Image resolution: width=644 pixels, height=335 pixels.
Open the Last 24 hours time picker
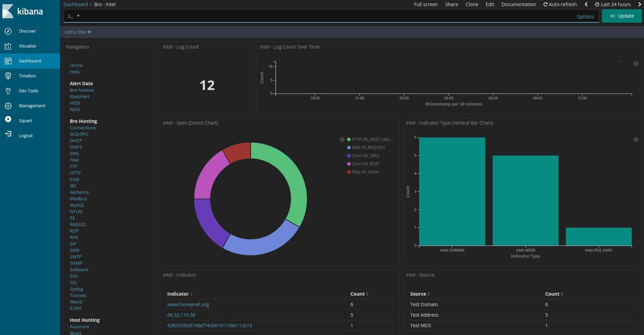coord(613,4)
